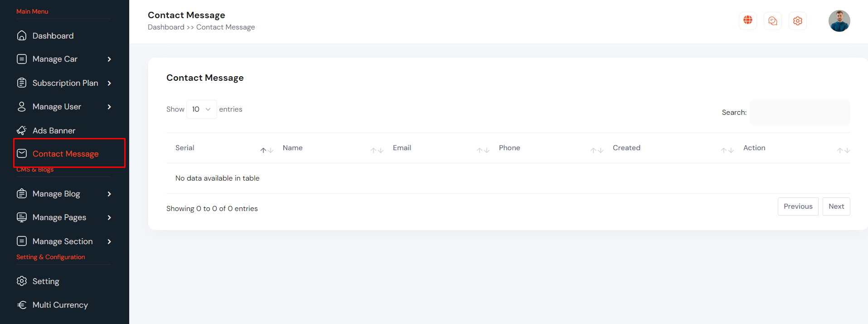Screen dimensions: 868x324
Task: Toggle sort order on Name column
Action: click(377, 150)
